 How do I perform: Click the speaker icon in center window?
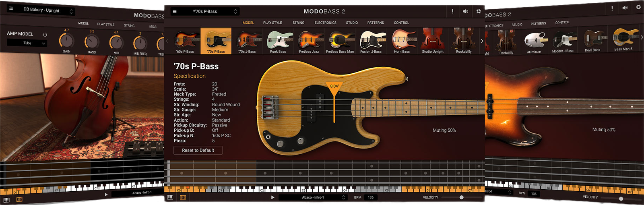pos(465,11)
